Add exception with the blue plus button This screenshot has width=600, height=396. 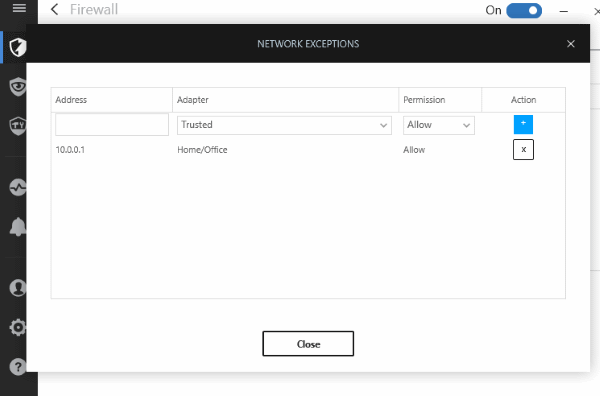coord(523,124)
